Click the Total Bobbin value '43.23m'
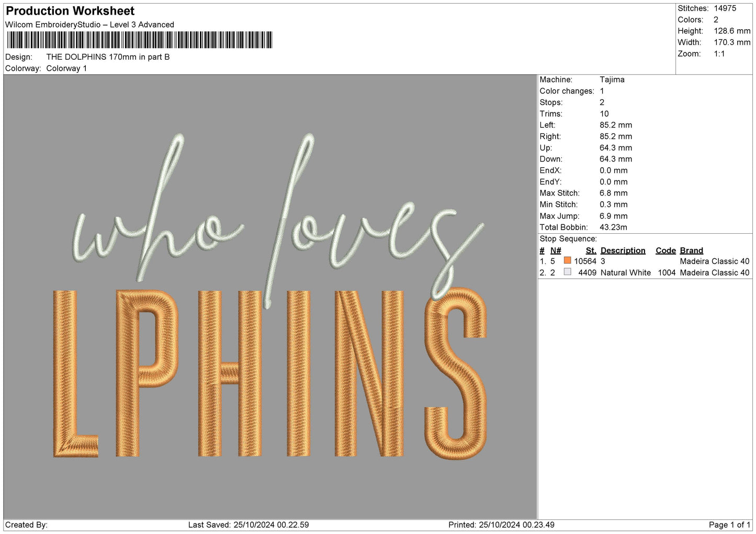 (614, 228)
